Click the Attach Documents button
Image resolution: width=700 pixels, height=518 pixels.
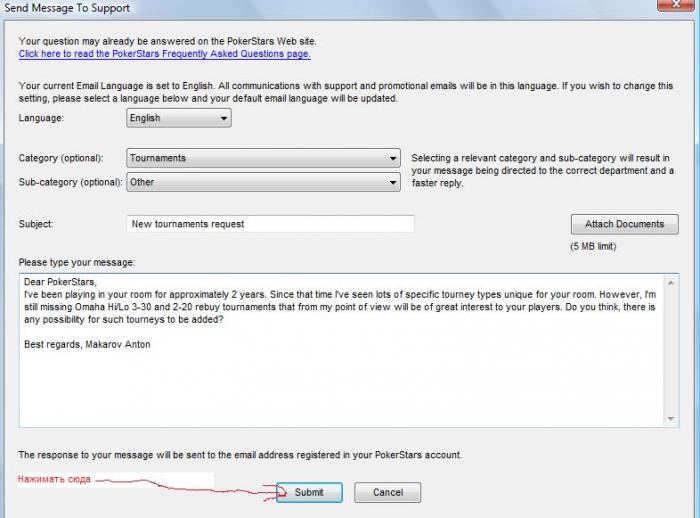pyautogui.click(x=625, y=224)
